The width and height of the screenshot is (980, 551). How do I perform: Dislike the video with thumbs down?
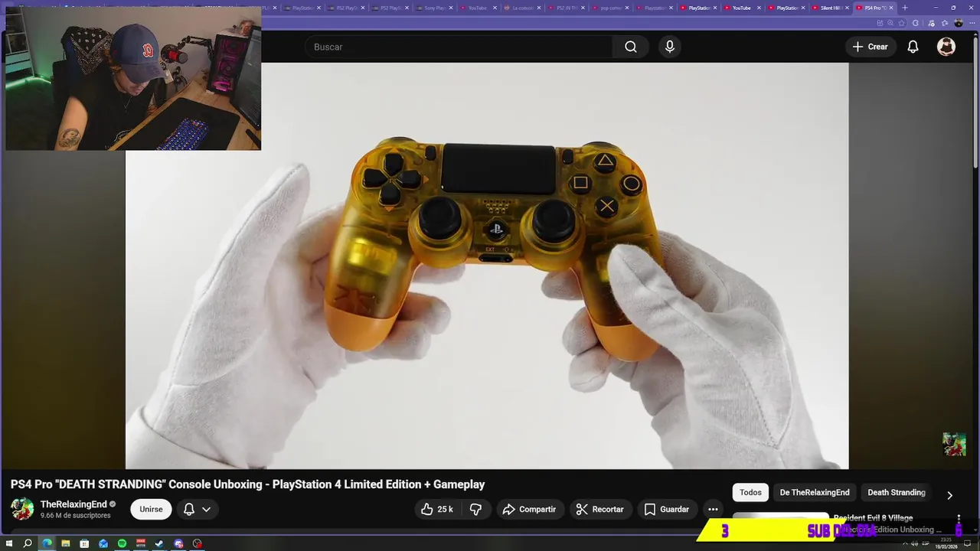475,509
